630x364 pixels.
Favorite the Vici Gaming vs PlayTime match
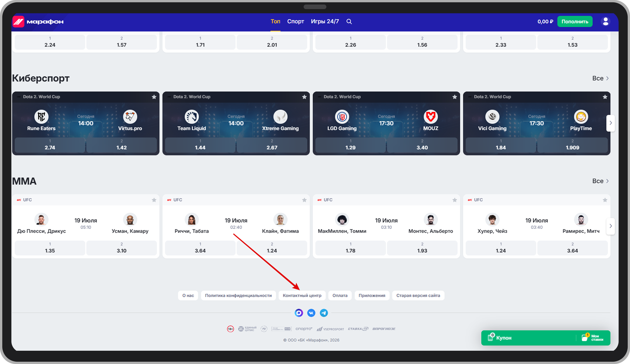pyautogui.click(x=605, y=97)
